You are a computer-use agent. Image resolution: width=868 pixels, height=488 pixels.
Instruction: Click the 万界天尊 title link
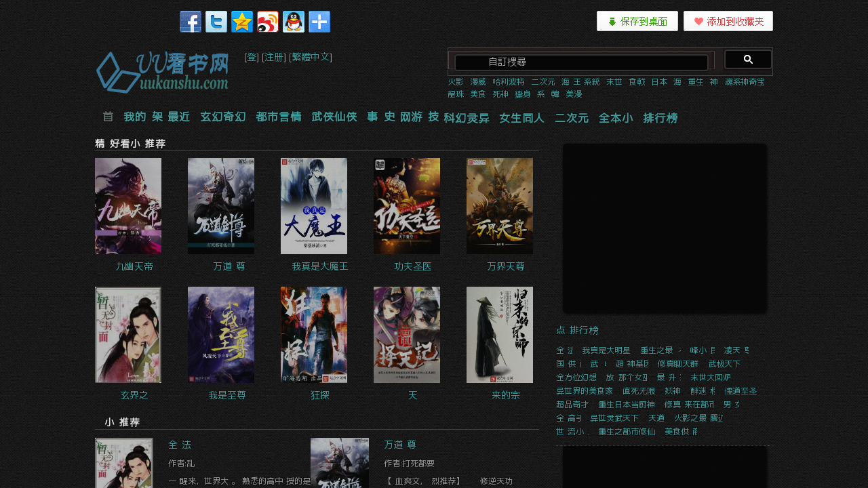[x=506, y=266]
